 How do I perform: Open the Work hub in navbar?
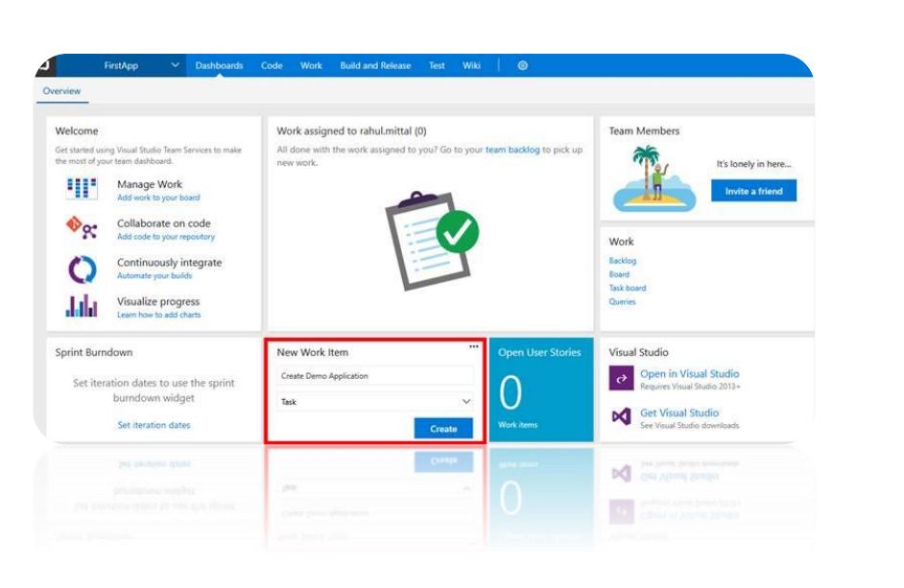[x=311, y=65]
